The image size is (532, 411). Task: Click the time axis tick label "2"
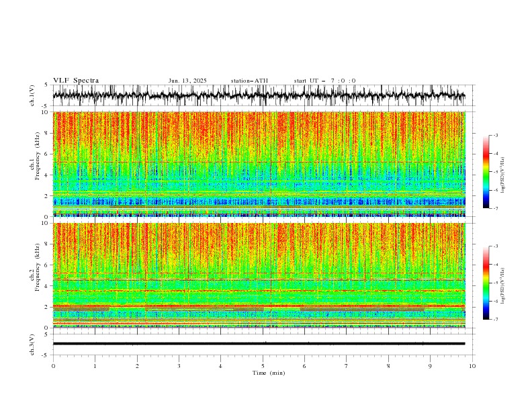click(x=137, y=366)
